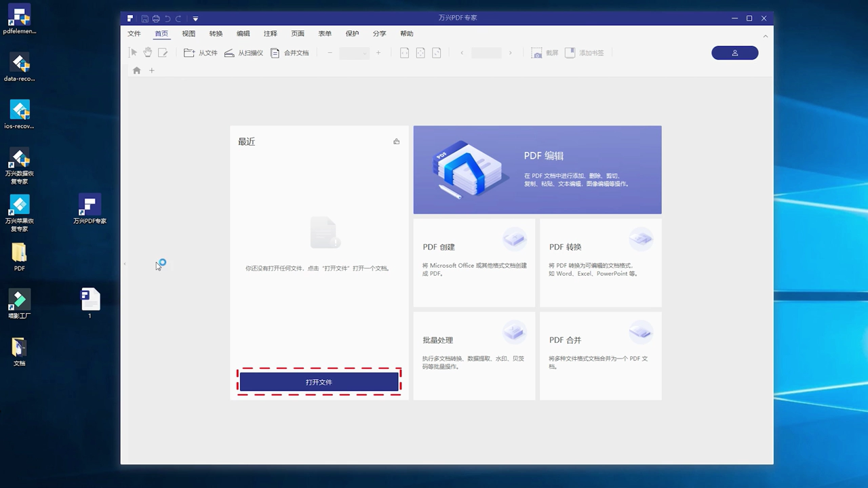Screen dimensions: 868x488
Task: Create PDF using 从扫描仪
Action: coord(243,53)
